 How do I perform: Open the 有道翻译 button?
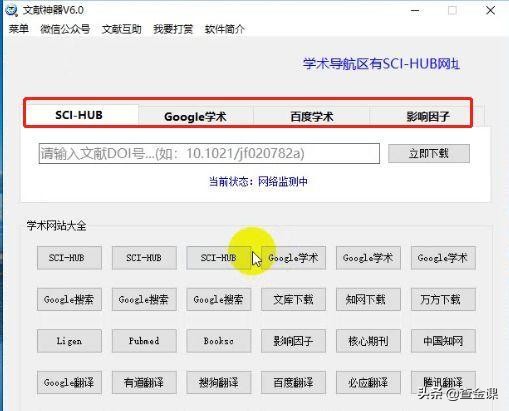click(144, 382)
